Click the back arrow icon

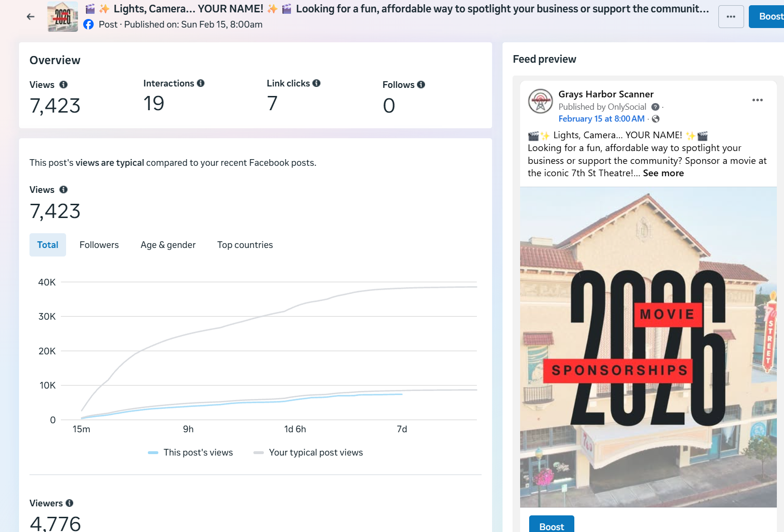coord(30,17)
